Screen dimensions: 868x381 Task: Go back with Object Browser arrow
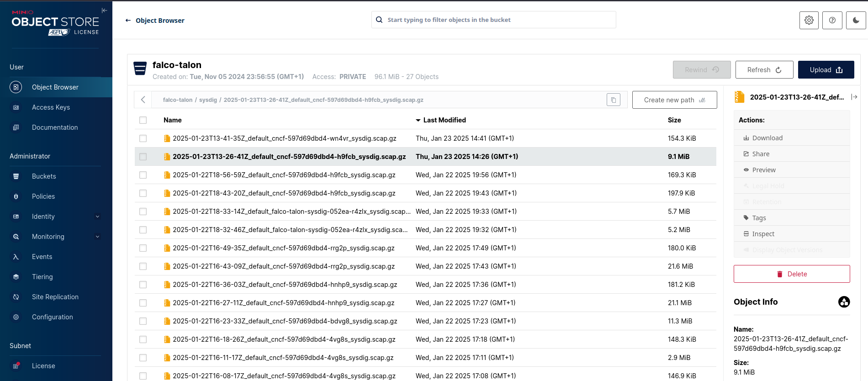[128, 21]
